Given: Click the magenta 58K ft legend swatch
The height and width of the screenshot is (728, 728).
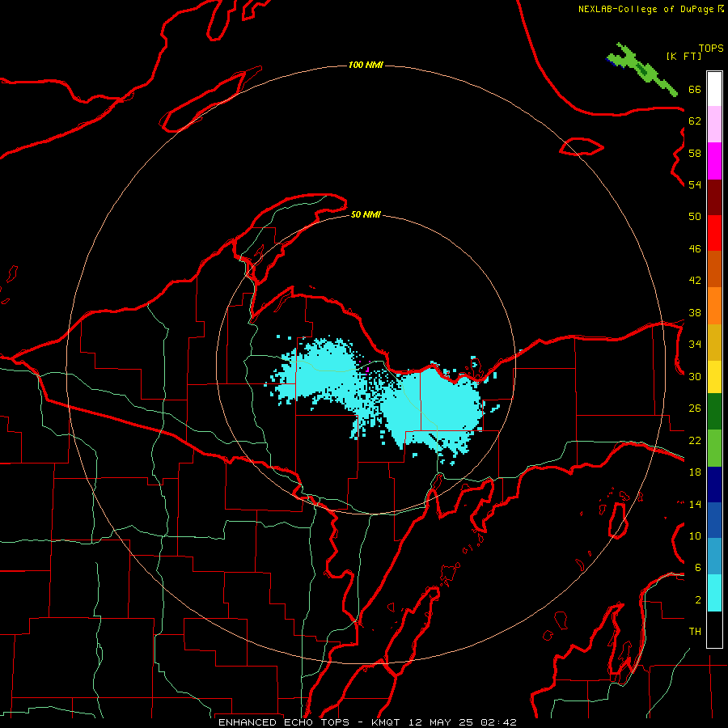Looking at the screenshot, I should [x=714, y=161].
